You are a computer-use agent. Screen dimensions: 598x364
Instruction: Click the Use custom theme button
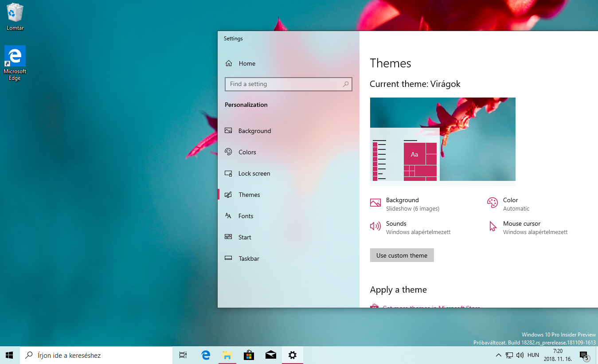coord(402,255)
